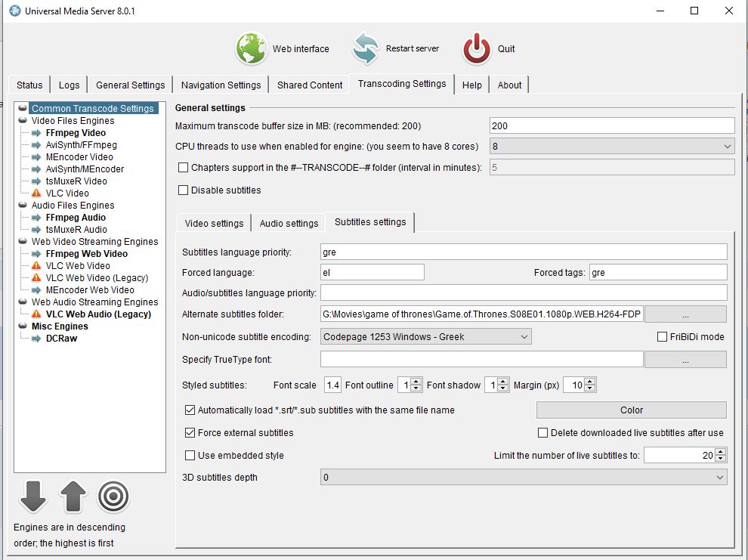Open Navigation Settings tab
Viewport: 748px width, 560px height.
[221, 85]
